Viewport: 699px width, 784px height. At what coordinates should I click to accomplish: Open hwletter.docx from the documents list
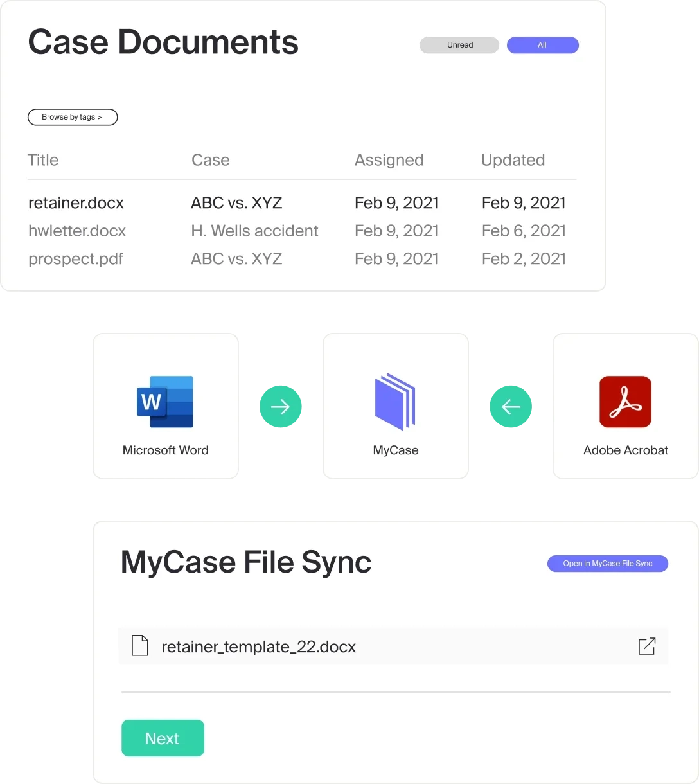pos(77,231)
